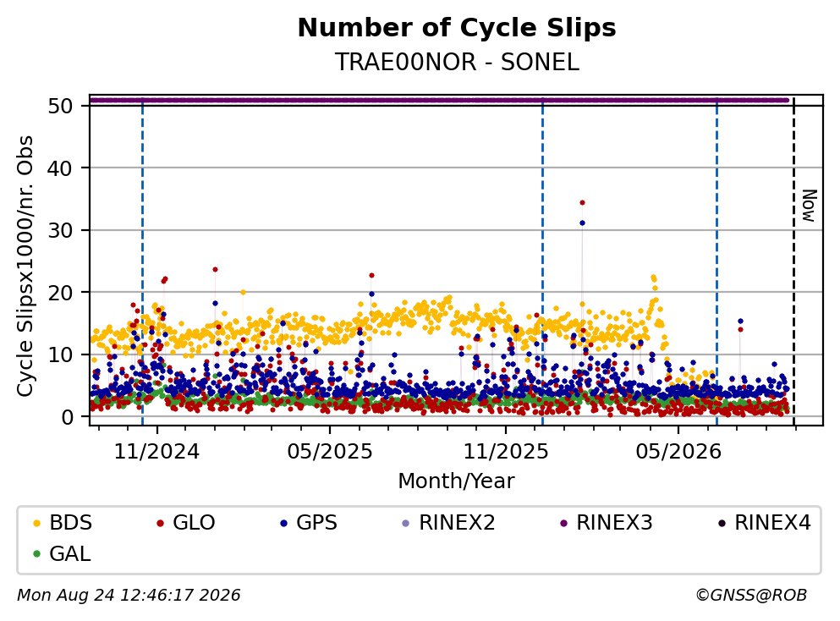This screenshot has width=840, height=621.
Task: Click the highest red GLO outlier point near 34
Action: 582,202
